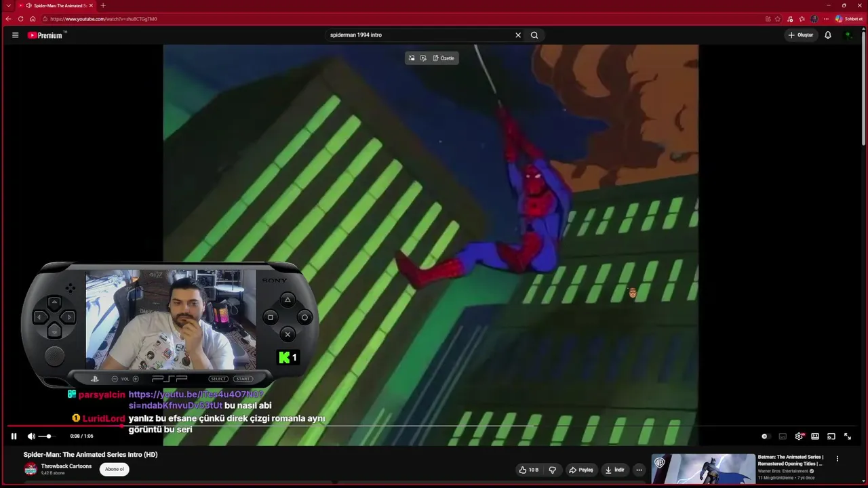Open a new browser tab

(x=103, y=5)
